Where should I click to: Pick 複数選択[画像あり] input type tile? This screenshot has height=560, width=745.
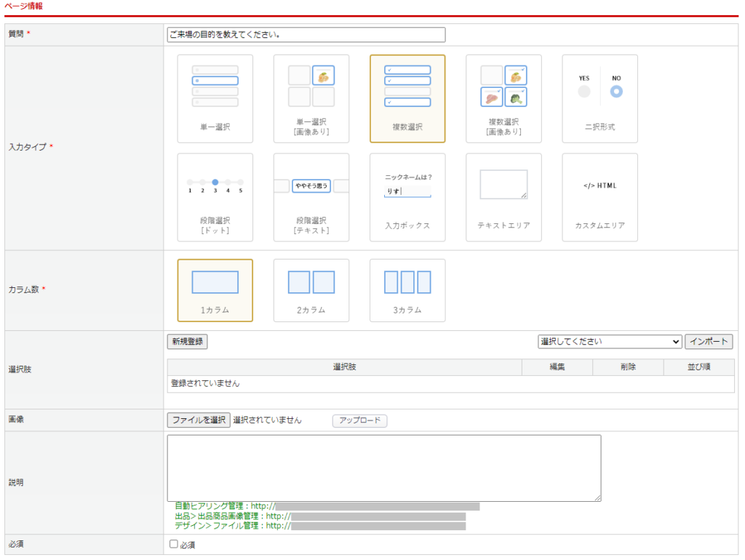(x=503, y=98)
